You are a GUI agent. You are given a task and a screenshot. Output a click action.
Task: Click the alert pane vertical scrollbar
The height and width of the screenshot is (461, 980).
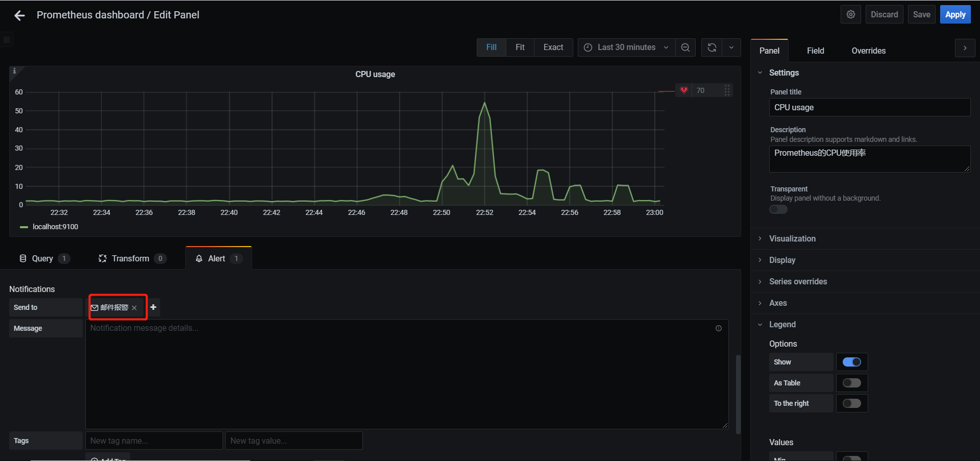738,394
